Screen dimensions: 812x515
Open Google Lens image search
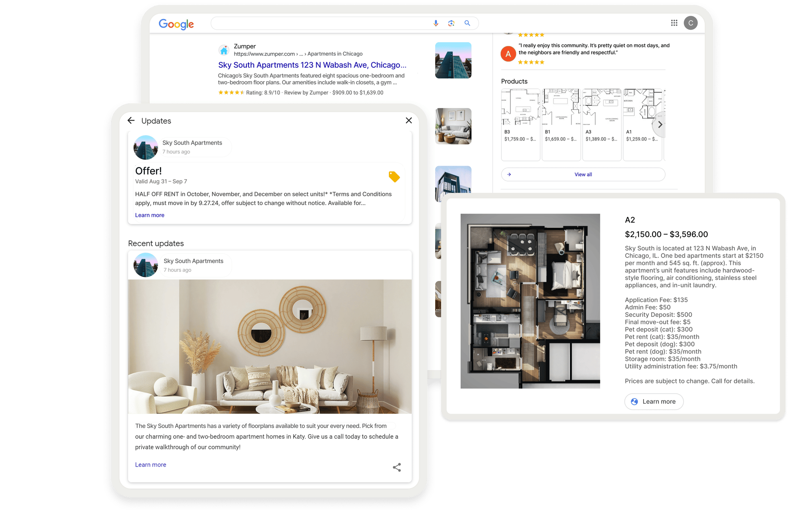(451, 23)
